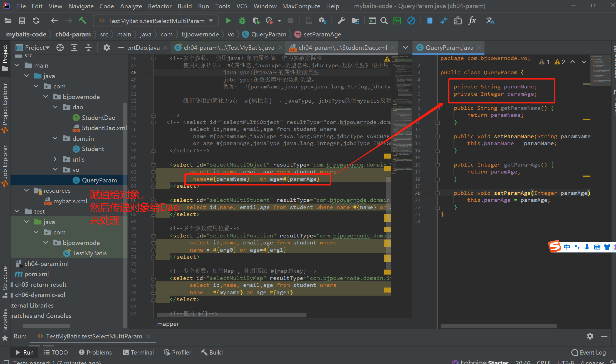
Task: Open the Terminal tool window
Action: click(x=138, y=352)
